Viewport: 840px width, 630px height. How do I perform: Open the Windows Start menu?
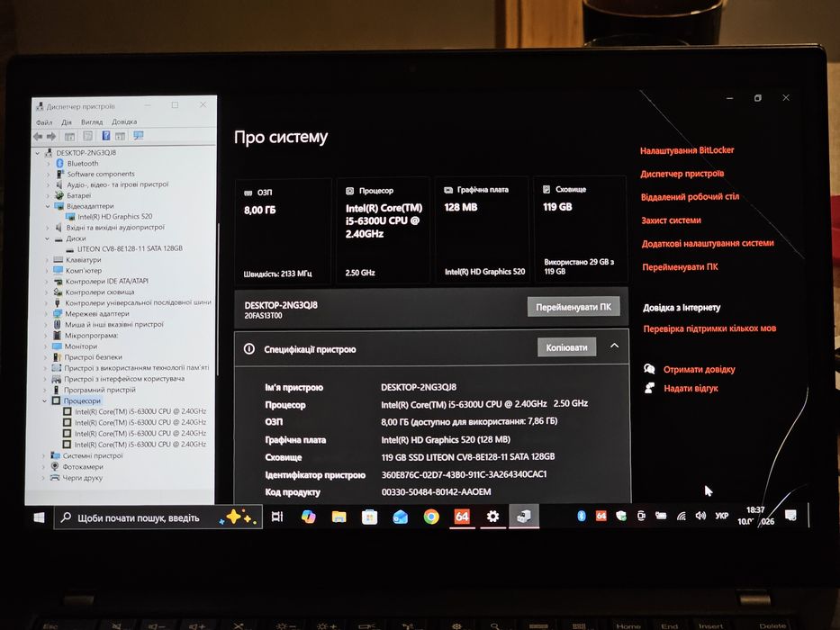[x=39, y=517]
